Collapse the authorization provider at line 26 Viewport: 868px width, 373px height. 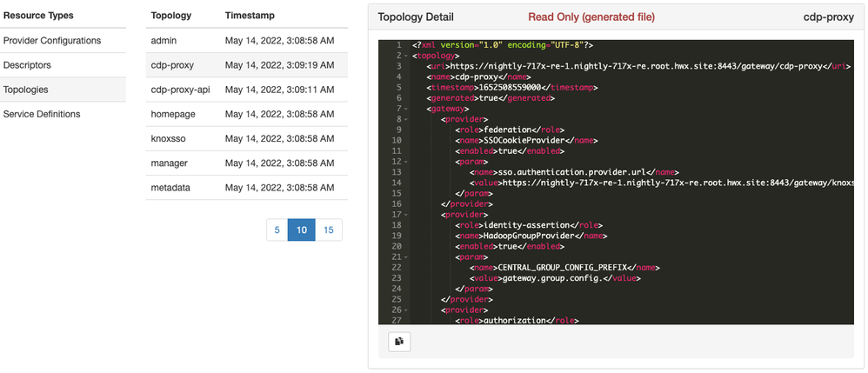coord(406,310)
